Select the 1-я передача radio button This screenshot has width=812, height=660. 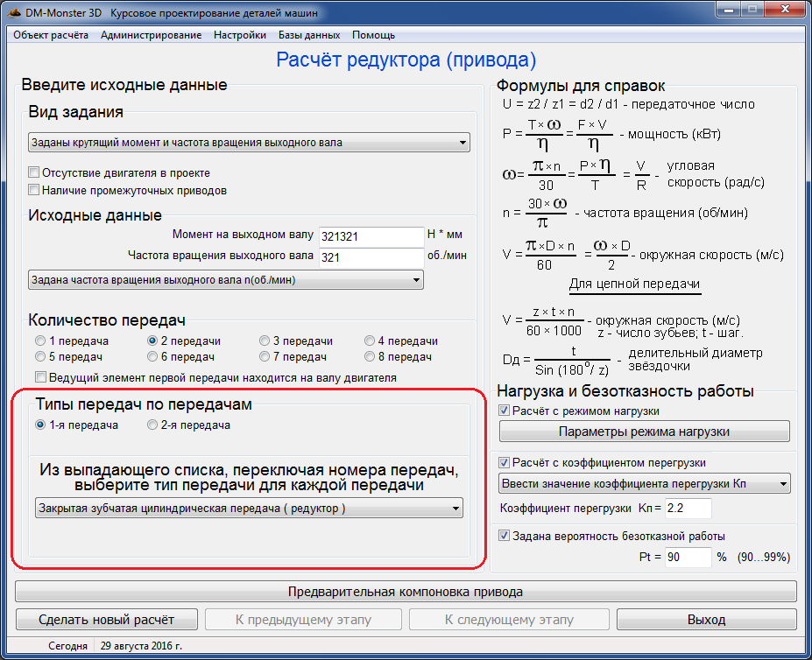[x=40, y=425]
